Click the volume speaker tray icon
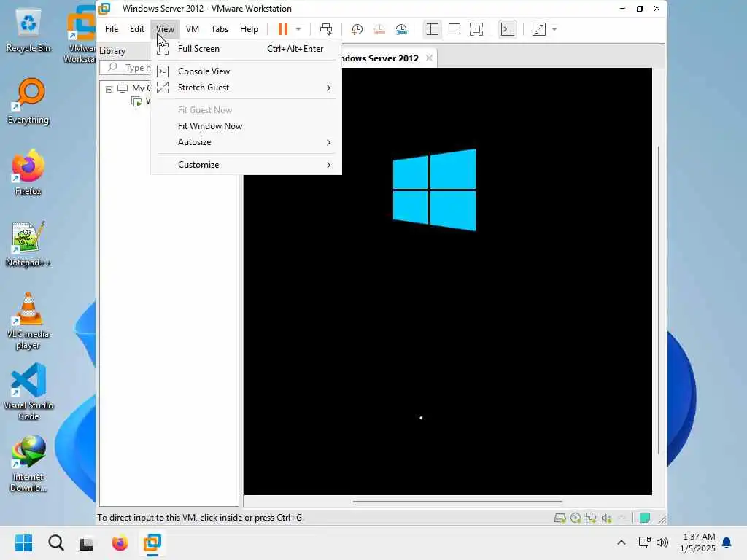The height and width of the screenshot is (560, 747). point(662,542)
